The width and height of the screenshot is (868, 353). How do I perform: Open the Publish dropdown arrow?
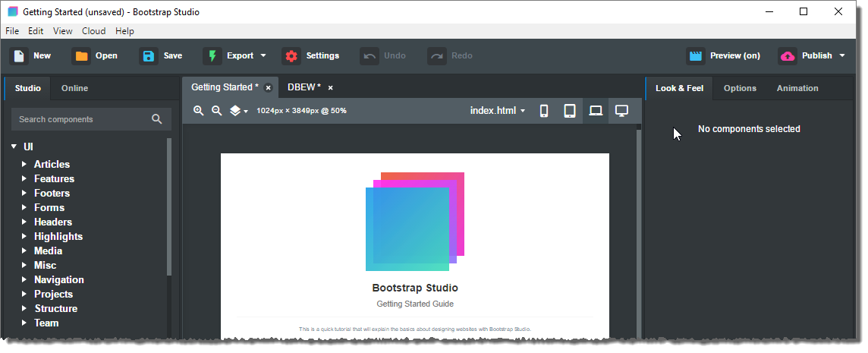point(842,56)
